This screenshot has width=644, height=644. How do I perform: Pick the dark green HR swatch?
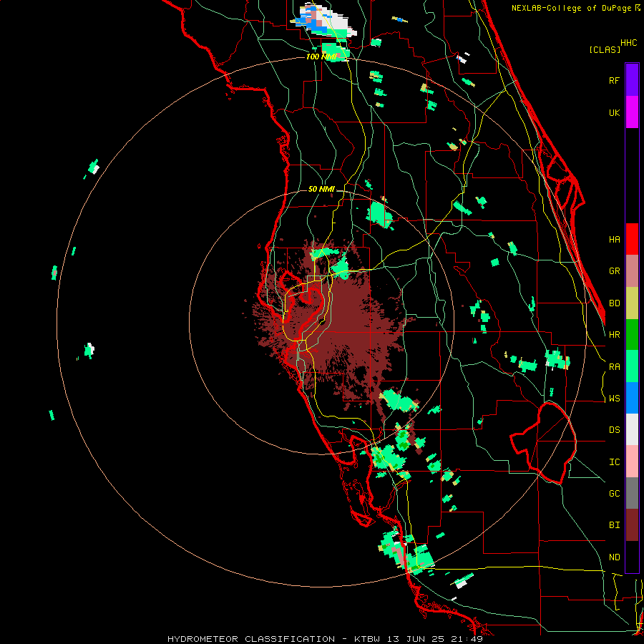tap(632, 335)
